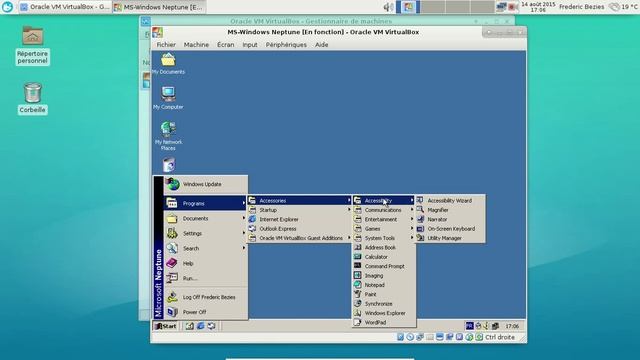Open On-Screen Keyboard from Accessibility menu
This screenshot has width=640, height=360.
pos(450,229)
